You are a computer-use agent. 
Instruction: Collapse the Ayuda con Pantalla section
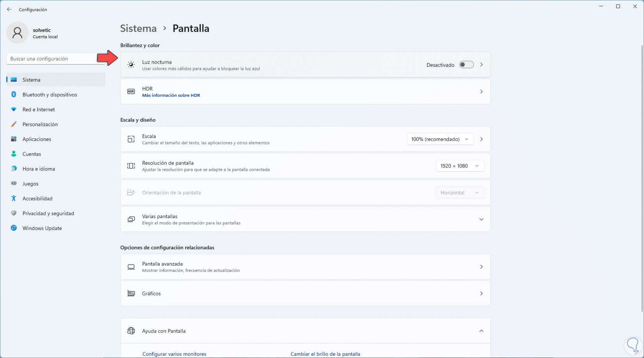pyautogui.click(x=481, y=331)
